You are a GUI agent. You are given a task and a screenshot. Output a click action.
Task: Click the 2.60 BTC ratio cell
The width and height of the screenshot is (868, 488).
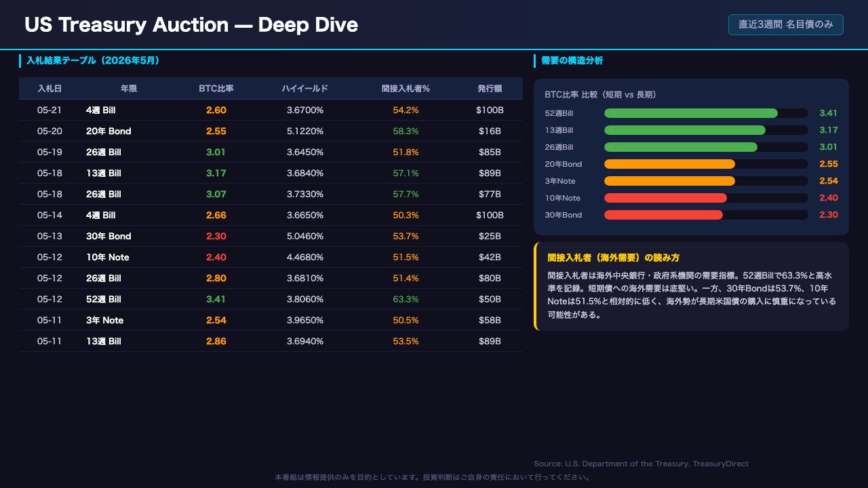tap(216, 110)
